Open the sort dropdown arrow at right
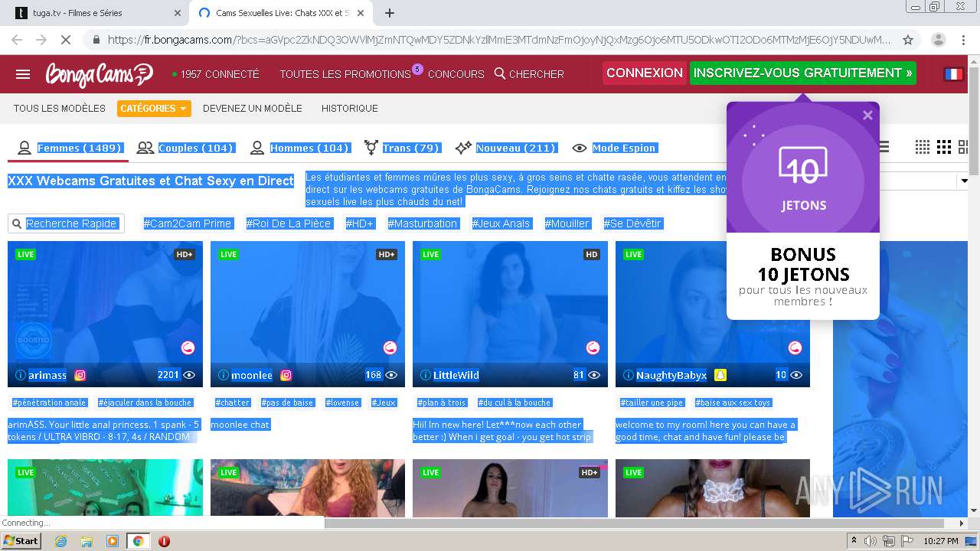This screenshot has width=980, height=551. tap(964, 181)
